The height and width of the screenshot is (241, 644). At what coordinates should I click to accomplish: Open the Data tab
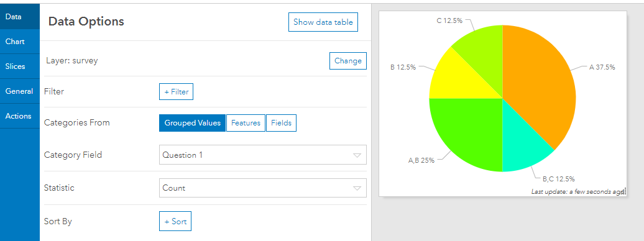point(20,17)
